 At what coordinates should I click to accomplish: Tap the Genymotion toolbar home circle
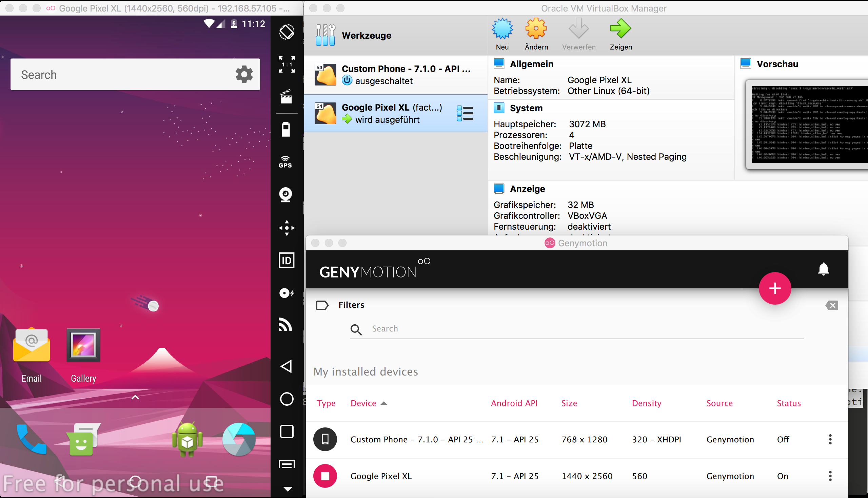(287, 399)
